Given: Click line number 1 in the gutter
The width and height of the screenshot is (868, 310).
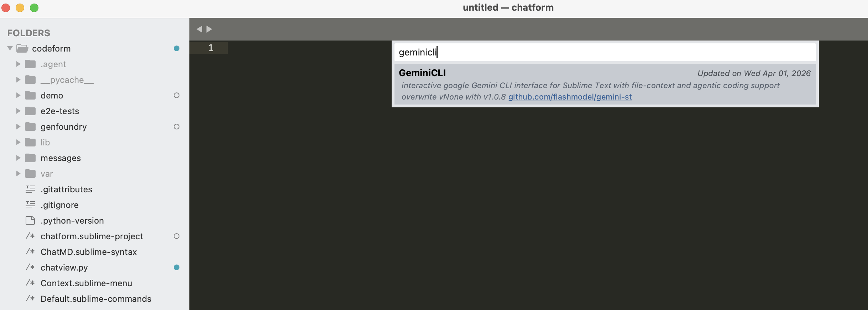Looking at the screenshot, I should [x=210, y=47].
